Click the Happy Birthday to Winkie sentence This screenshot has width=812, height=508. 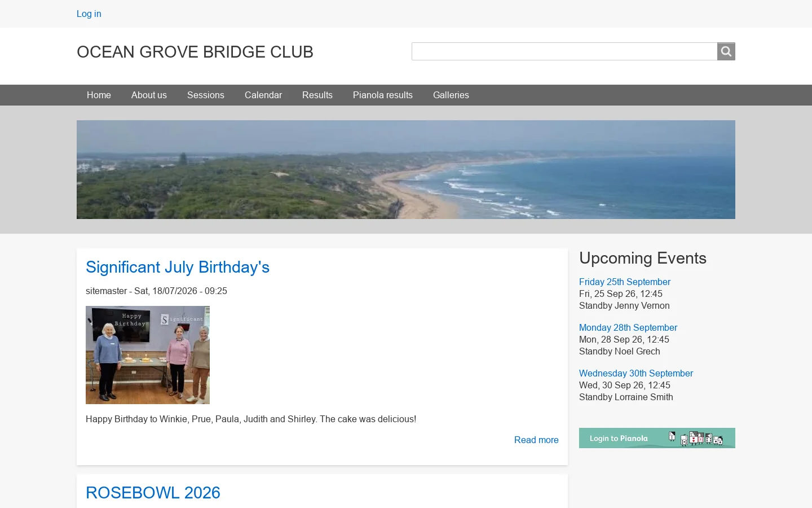[x=251, y=419]
